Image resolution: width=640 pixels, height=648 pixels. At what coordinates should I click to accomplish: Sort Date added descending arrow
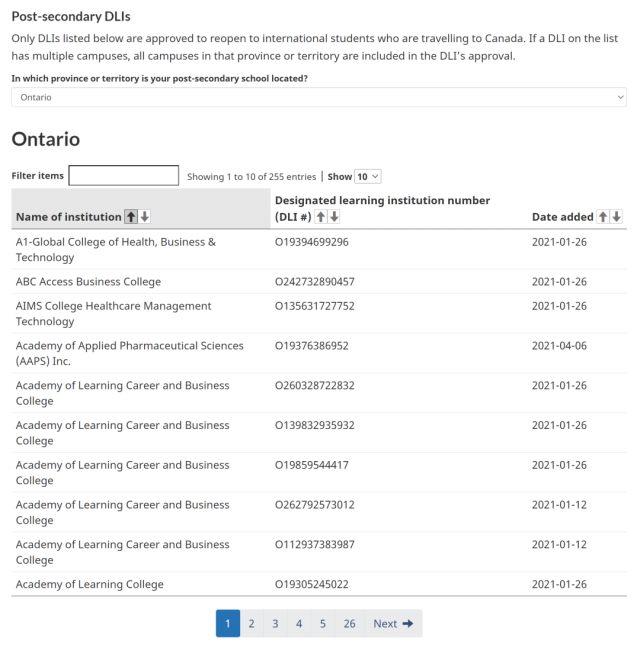pyautogui.click(x=616, y=217)
